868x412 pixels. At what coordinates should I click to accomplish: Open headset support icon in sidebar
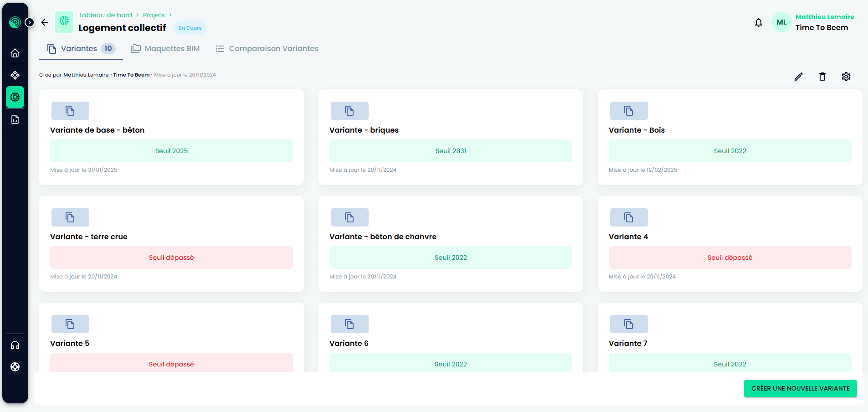point(15,345)
